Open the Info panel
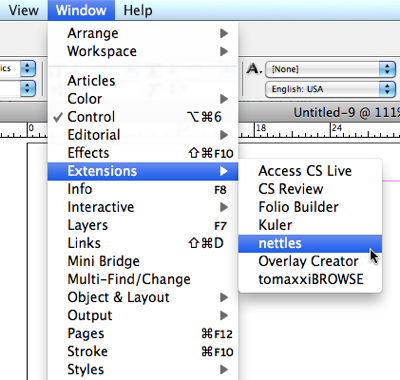 tap(143, 189)
